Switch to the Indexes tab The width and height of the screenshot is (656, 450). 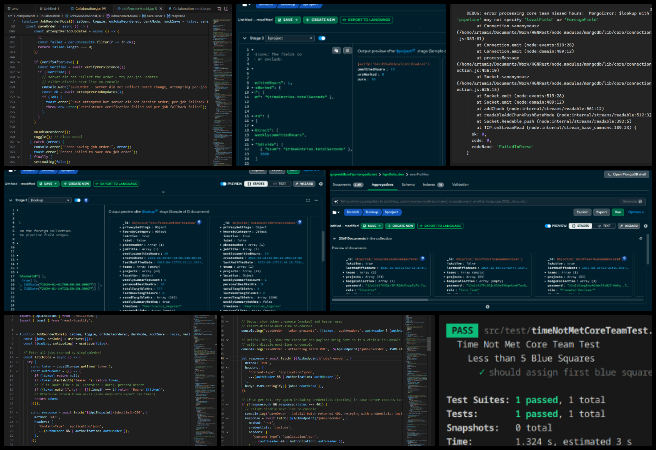point(433,184)
